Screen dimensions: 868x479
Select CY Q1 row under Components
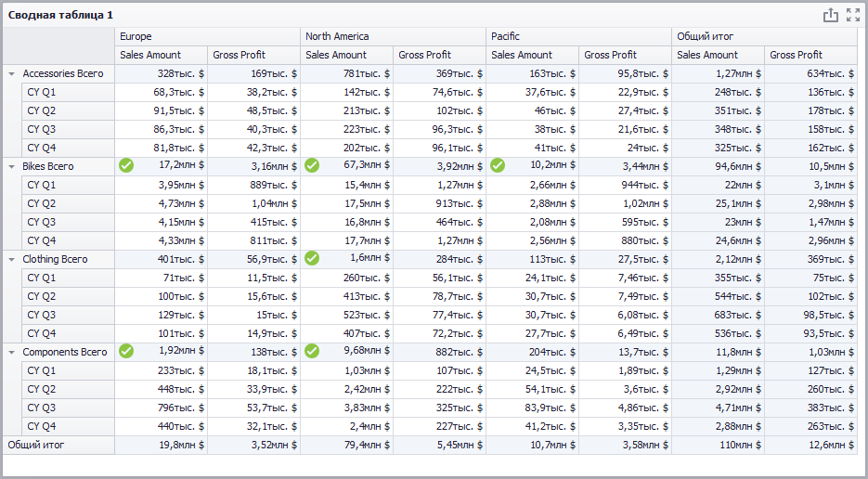[68, 370]
